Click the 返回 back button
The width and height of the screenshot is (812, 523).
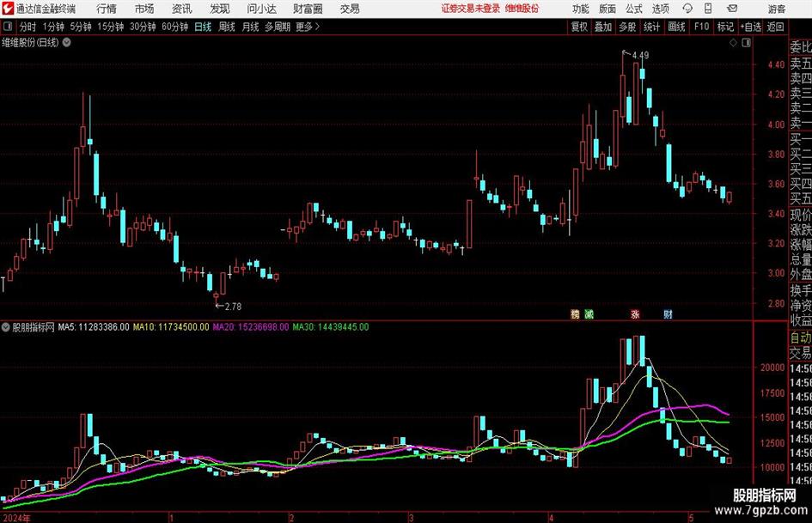(775, 27)
